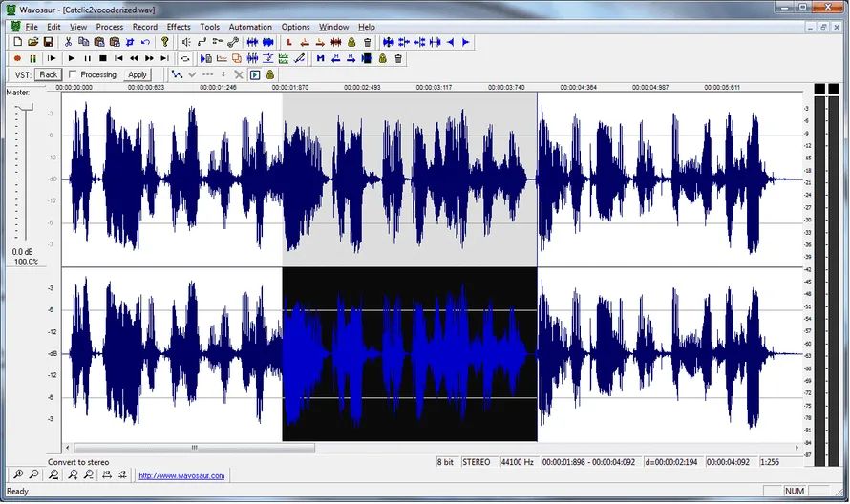Fast forward using the double-right arrow button
The height and width of the screenshot is (504, 850).
[x=150, y=58]
